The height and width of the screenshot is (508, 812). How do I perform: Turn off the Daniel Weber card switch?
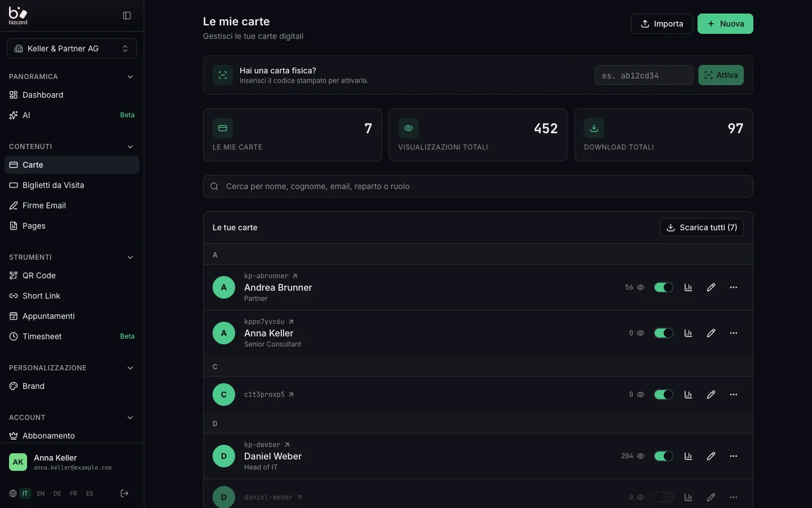[664, 456]
